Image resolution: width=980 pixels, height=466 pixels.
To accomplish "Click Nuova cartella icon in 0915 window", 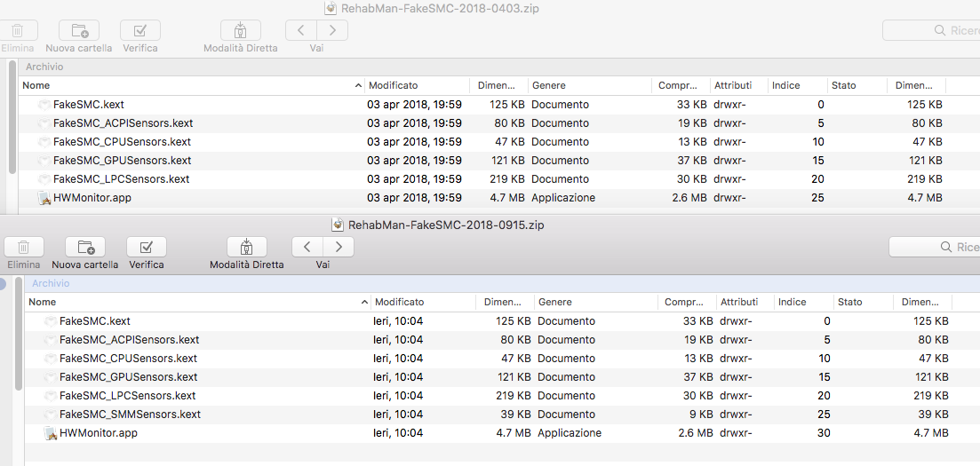I will point(85,247).
